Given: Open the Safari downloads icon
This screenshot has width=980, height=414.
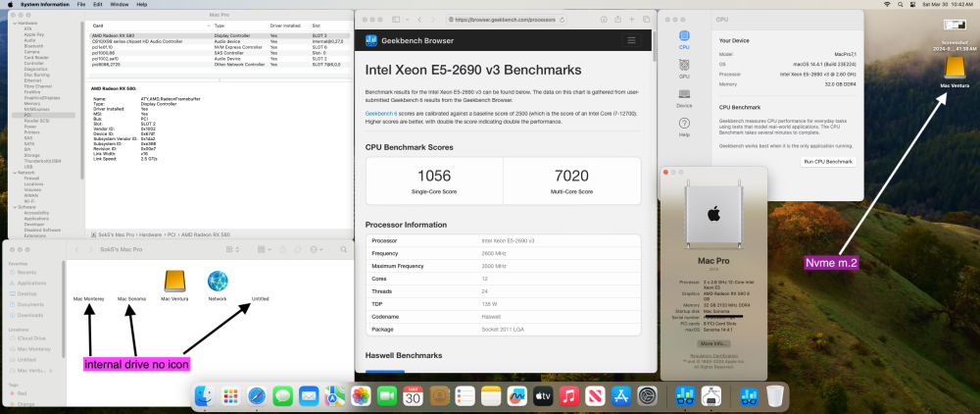Looking at the screenshot, I should 603,20.
